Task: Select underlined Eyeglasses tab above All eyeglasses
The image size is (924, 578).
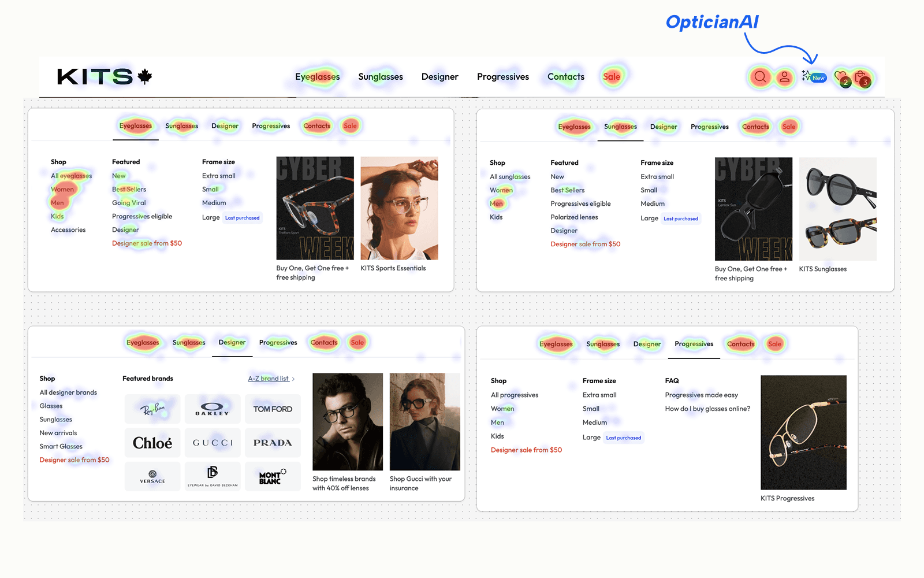Action: (136, 126)
